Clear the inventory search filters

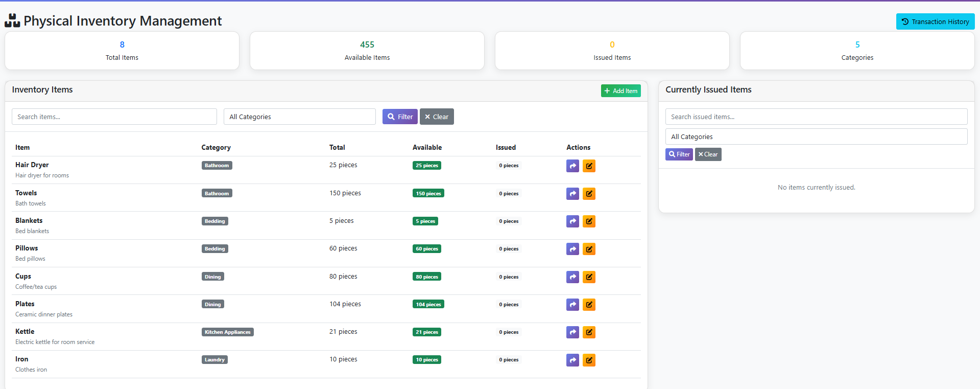click(x=437, y=117)
